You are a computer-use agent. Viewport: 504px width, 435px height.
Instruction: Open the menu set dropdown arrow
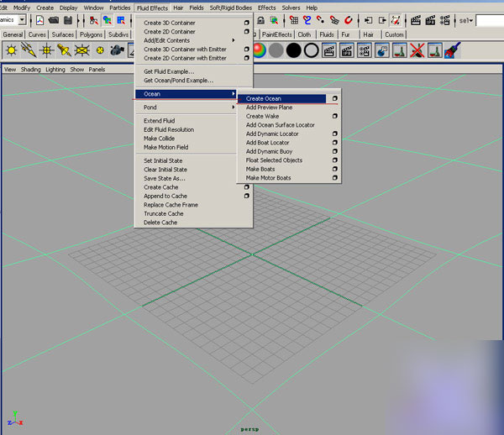pos(22,20)
